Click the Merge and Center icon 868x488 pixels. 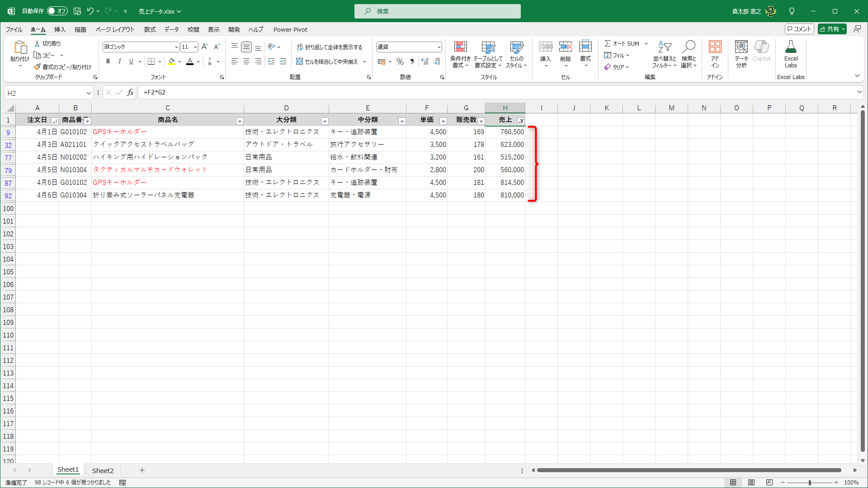point(299,61)
